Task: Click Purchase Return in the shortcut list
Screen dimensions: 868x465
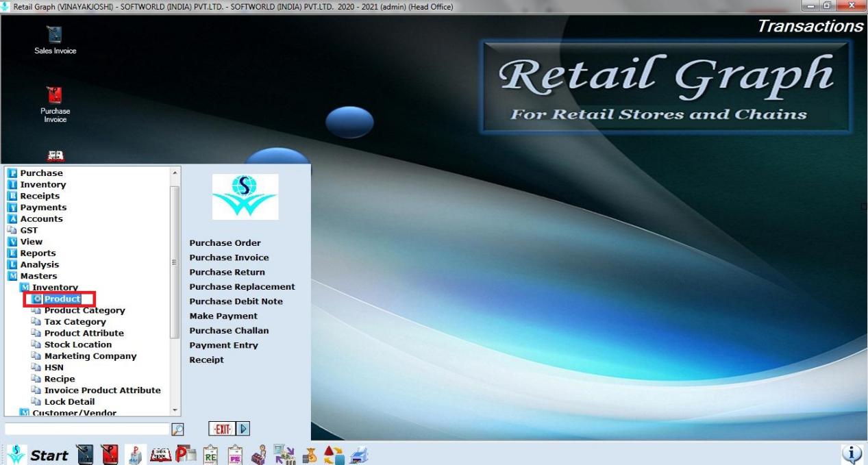Action: point(227,273)
